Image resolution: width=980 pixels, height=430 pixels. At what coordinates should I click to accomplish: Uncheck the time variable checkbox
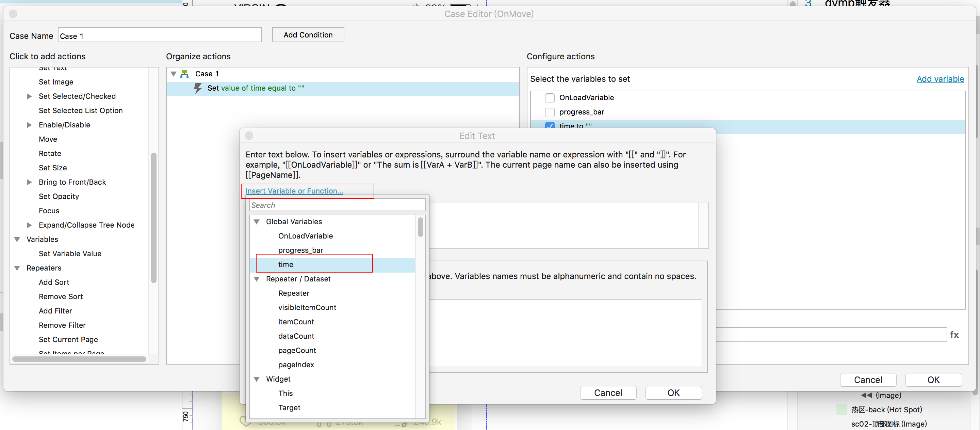549,126
